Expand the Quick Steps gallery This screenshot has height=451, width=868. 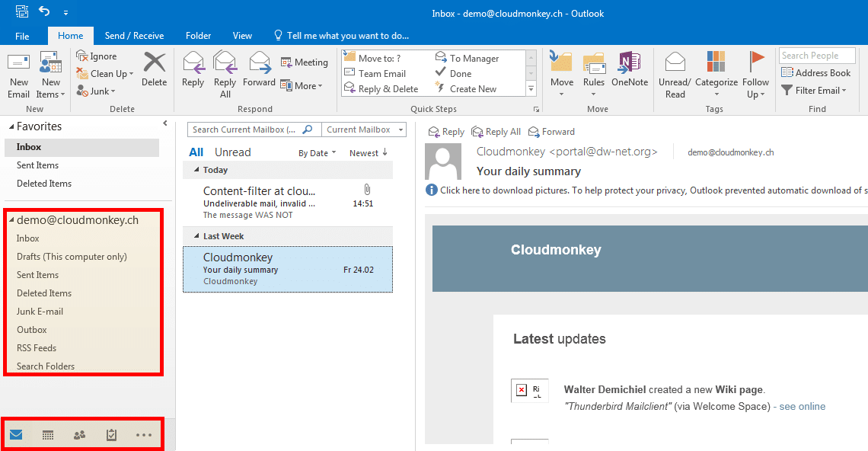click(531, 88)
